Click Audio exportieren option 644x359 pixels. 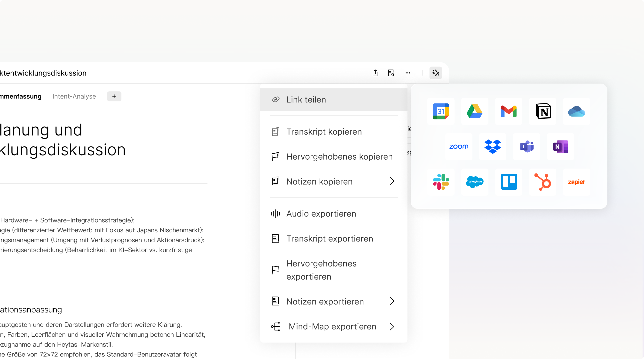[321, 214]
